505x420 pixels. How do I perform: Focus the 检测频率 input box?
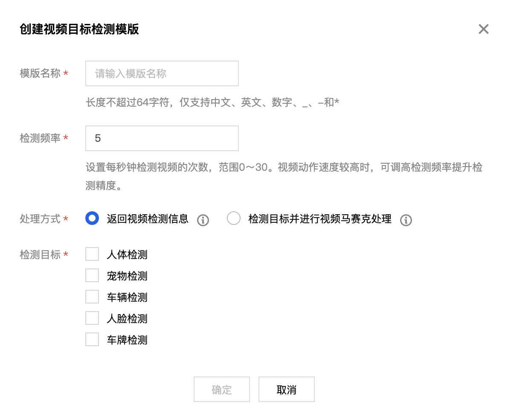[162, 138]
